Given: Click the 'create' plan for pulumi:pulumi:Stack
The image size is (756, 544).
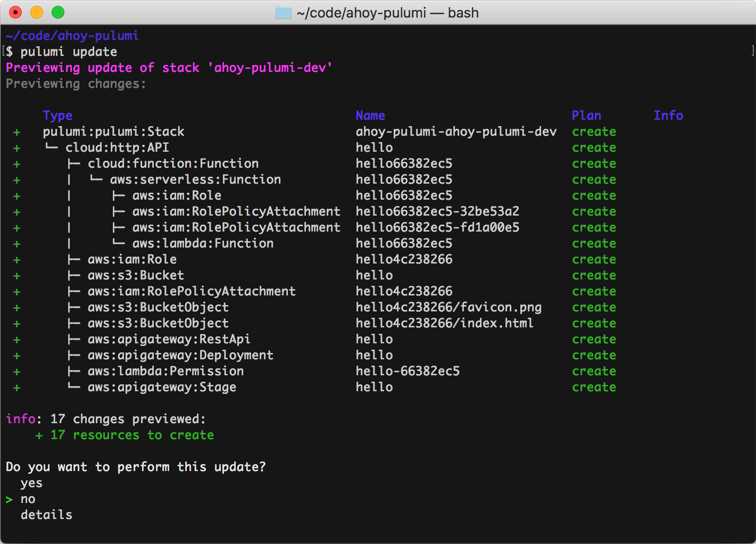Looking at the screenshot, I should 594,131.
